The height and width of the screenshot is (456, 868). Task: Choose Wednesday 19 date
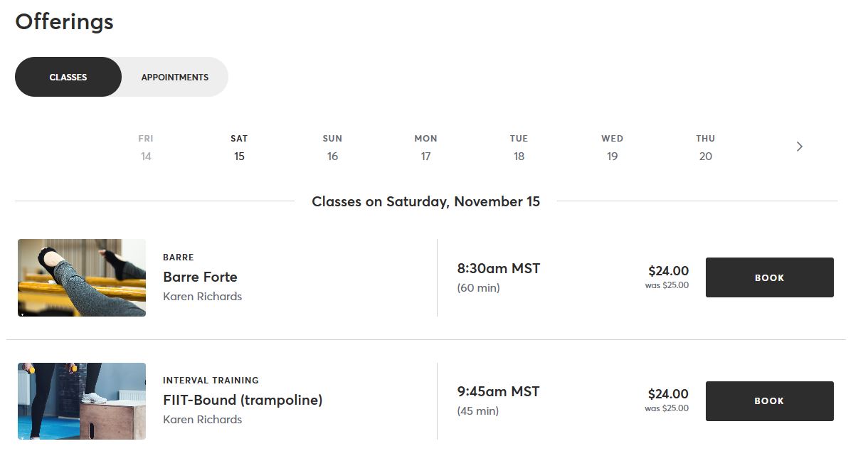point(612,147)
